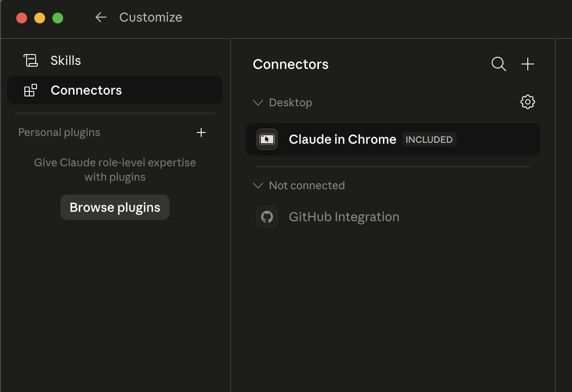Click the Desktop section label
Viewport: 572px width, 392px height.
pos(291,103)
